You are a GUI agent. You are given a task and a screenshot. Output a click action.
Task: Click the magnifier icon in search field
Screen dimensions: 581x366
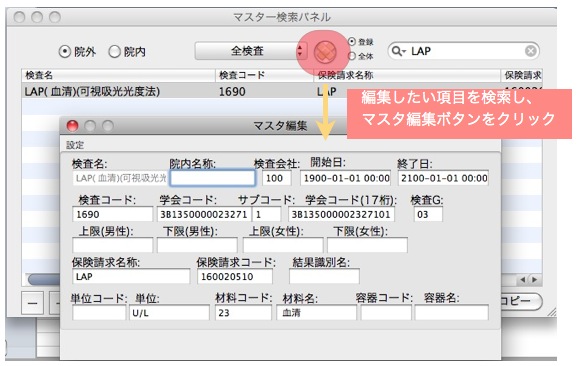[398, 51]
